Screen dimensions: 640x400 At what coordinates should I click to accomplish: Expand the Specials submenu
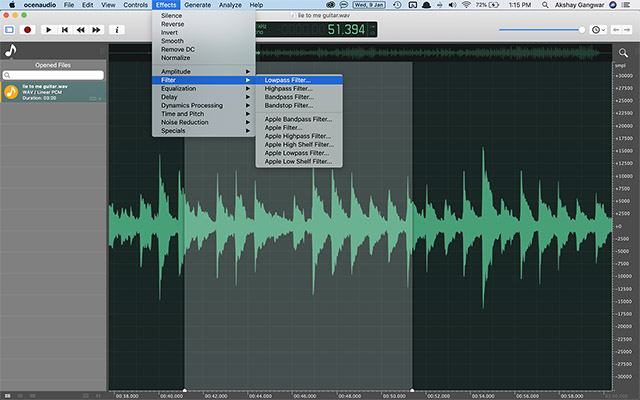[x=204, y=131]
